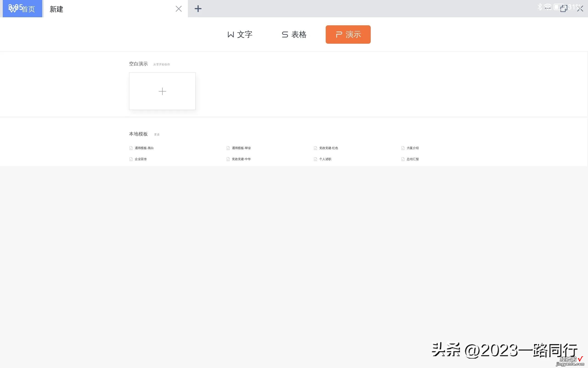This screenshot has width=588, height=368.
Task: Click the 从零开始创作 subtitle
Action: pyautogui.click(x=161, y=64)
